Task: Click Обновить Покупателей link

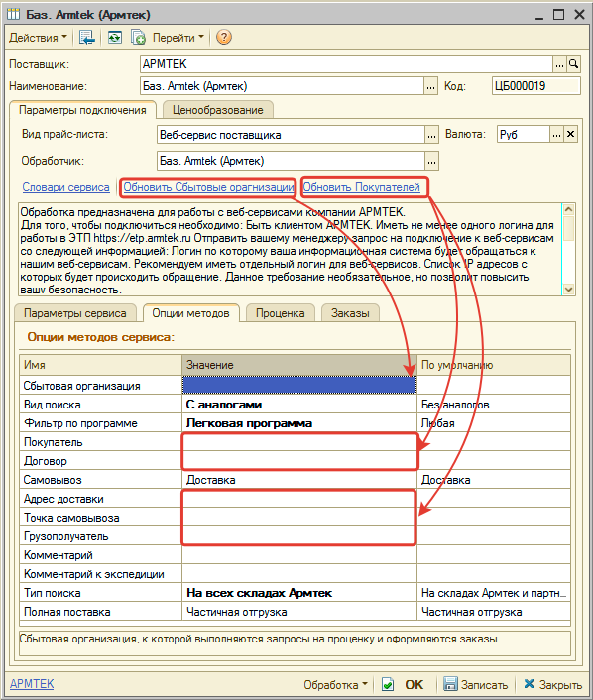Action: point(362,187)
